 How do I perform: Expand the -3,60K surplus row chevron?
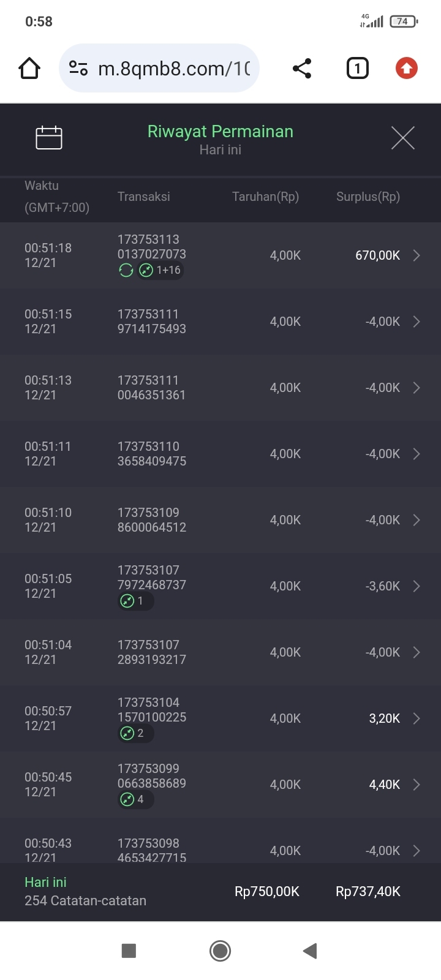(417, 586)
